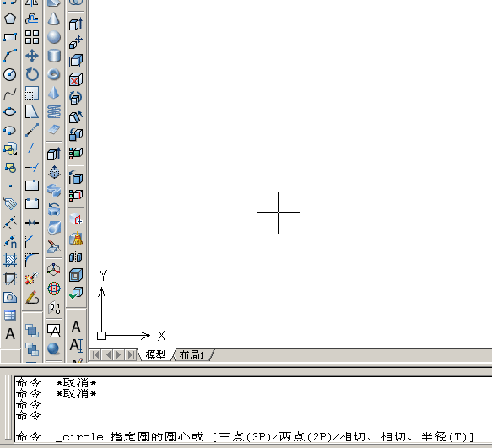Click the Shell solid icon
The height and width of the screenshot is (448, 492).
(76, 275)
